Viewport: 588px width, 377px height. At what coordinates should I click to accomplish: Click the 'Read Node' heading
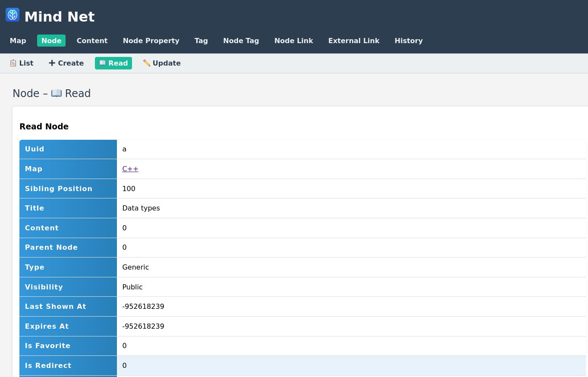pyautogui.click(x=44, y=126)
